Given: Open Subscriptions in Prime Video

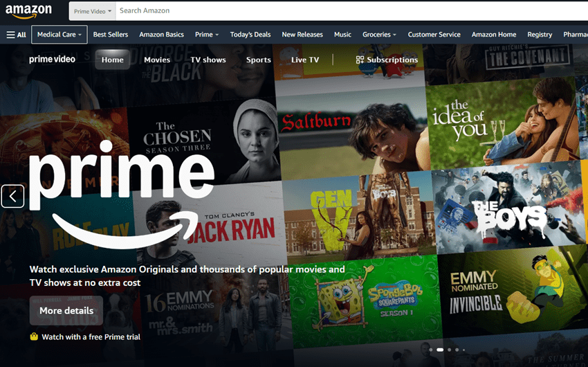Looking at the screenshot, I should tap(387, 60).
